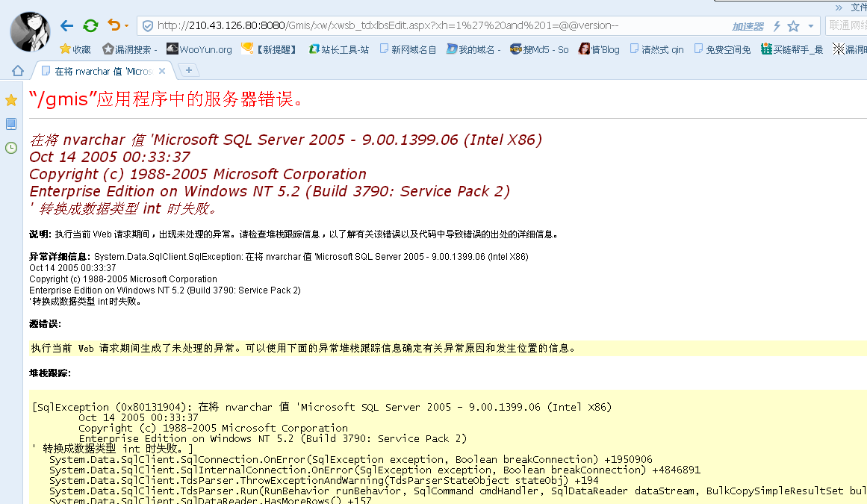This screenshot has width=867, height=504.
Task: Open a new tab with plus button
Action: [188, 70]
